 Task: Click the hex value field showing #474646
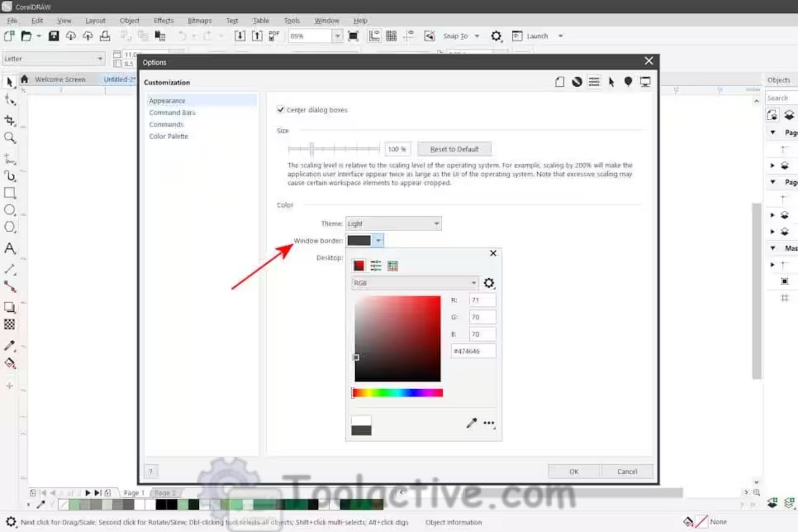(x=472, y=351)
